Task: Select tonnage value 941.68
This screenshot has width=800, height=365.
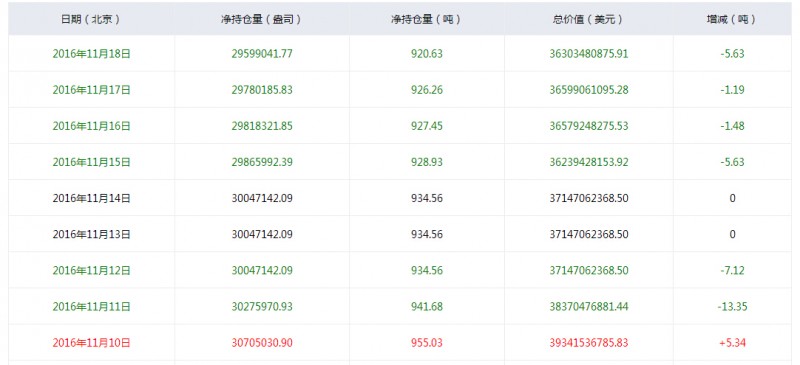Action: [x=427, y=306]
